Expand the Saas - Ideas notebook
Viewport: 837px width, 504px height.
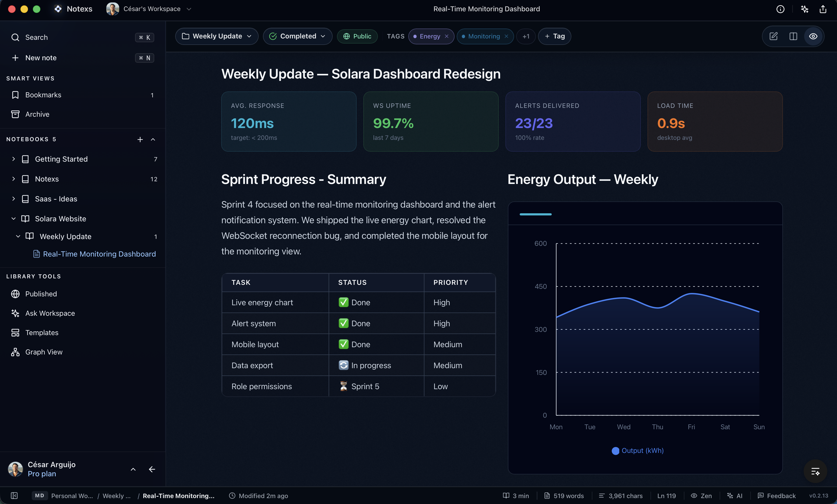13,198
